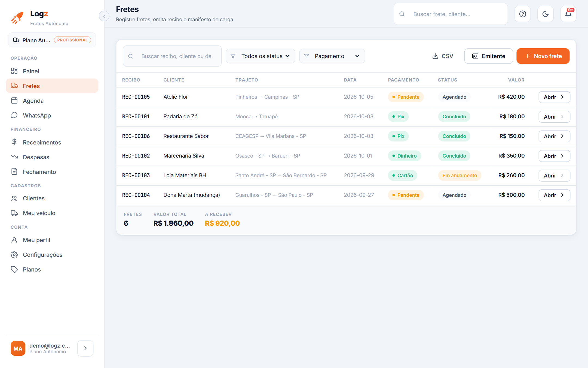Click the Logz rocket logo
The image size is (588, 368).
pos(17,18)
